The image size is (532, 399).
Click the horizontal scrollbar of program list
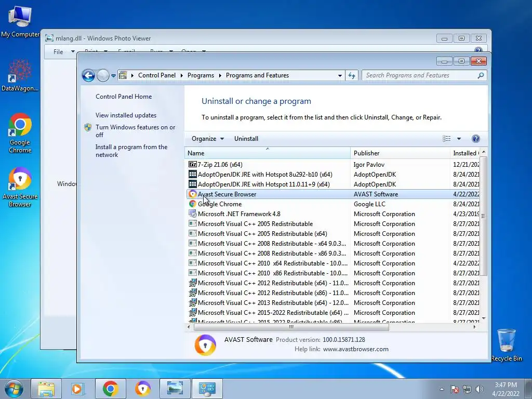tap(291, 327)
